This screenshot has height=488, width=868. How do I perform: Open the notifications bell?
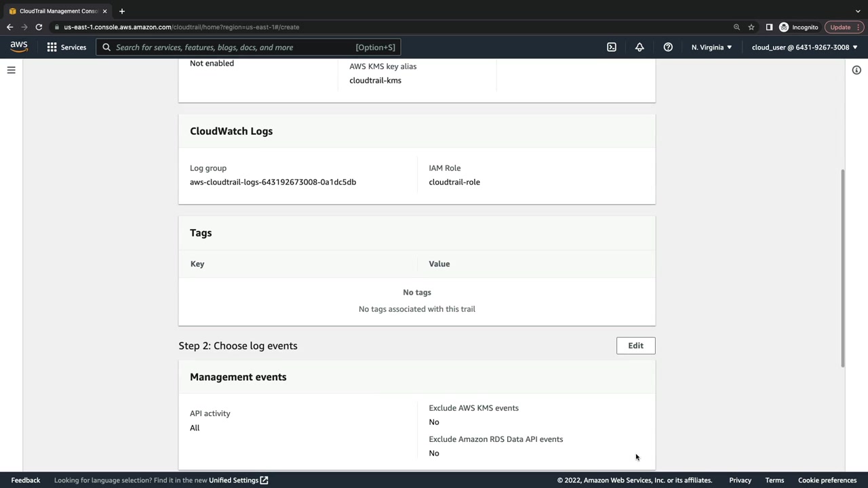pos(639,47)
